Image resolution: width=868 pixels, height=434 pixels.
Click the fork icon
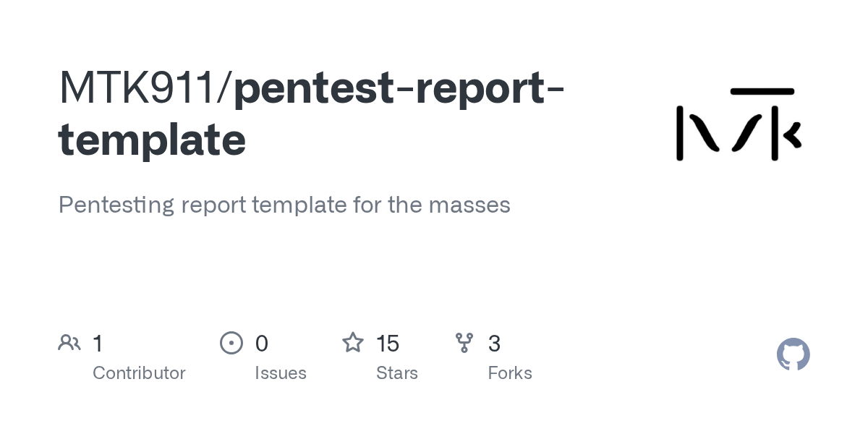(464, 343)
